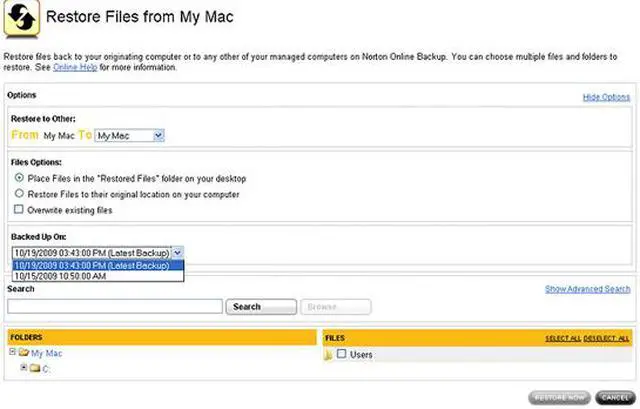
Task: Collapse the My Mac tree node
Action: tap(12, 351)
